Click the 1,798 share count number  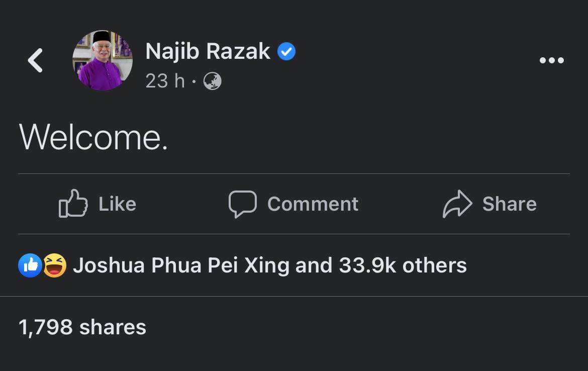point(46,327)
